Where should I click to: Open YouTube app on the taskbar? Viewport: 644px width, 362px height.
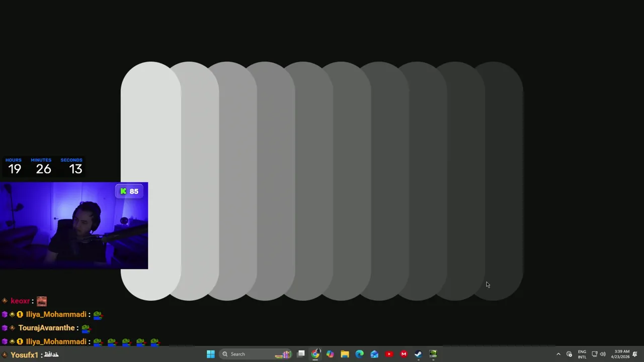(x=389, y=354)
